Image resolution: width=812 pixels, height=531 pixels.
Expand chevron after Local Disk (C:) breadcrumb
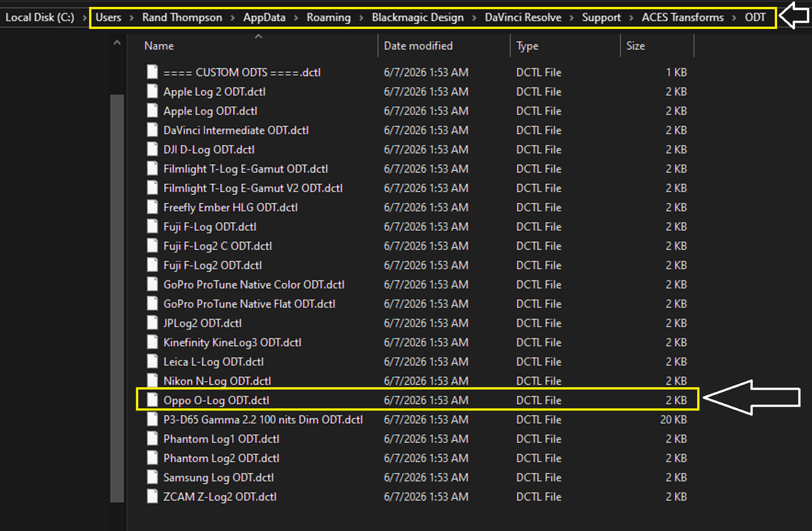85,18
